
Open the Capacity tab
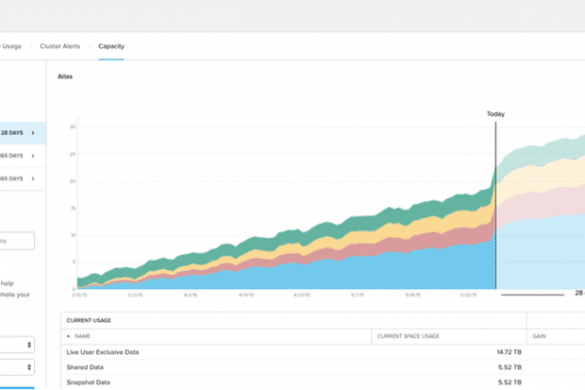coord(111,46)
